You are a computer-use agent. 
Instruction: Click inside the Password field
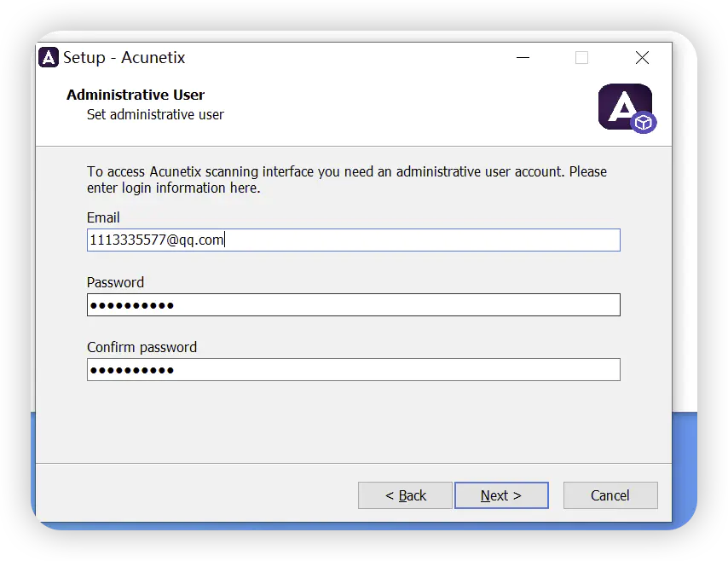[353, 305]
